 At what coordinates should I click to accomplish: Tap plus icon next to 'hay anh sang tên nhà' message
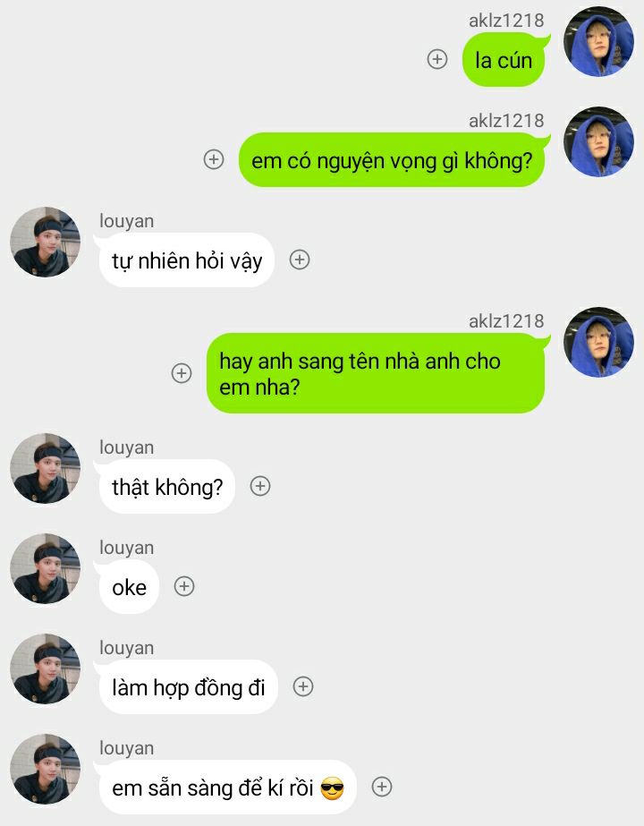click(182, 373)
